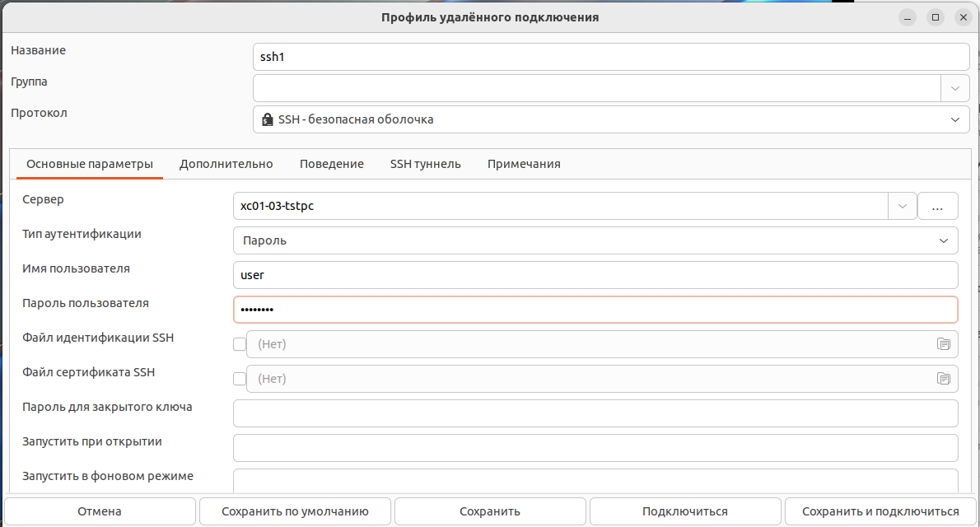Click the SSH identity file browse icon
The height and width of the screenshot is (527, 980).
click(943, 344)
